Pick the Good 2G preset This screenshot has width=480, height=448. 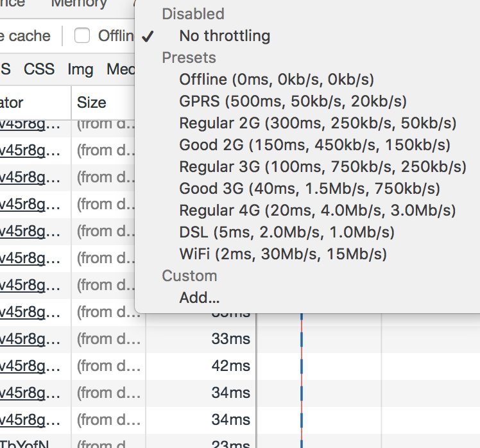click(x=314, y=145)
